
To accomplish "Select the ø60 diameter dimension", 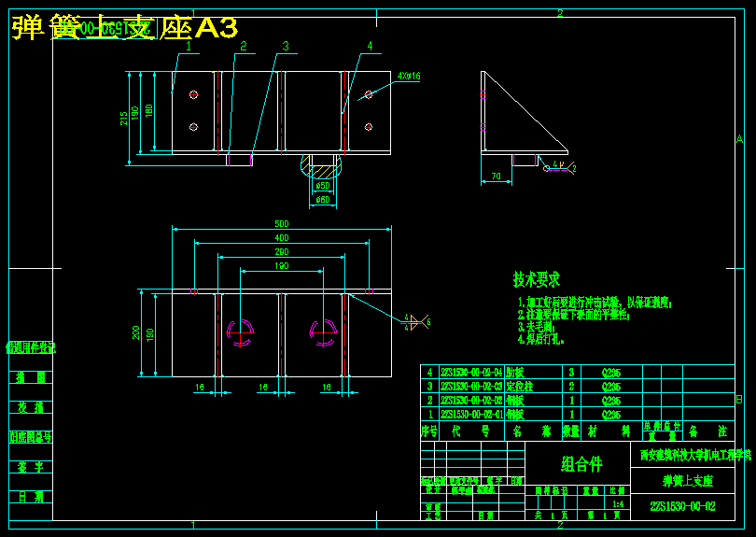I will tap(323, 199).
